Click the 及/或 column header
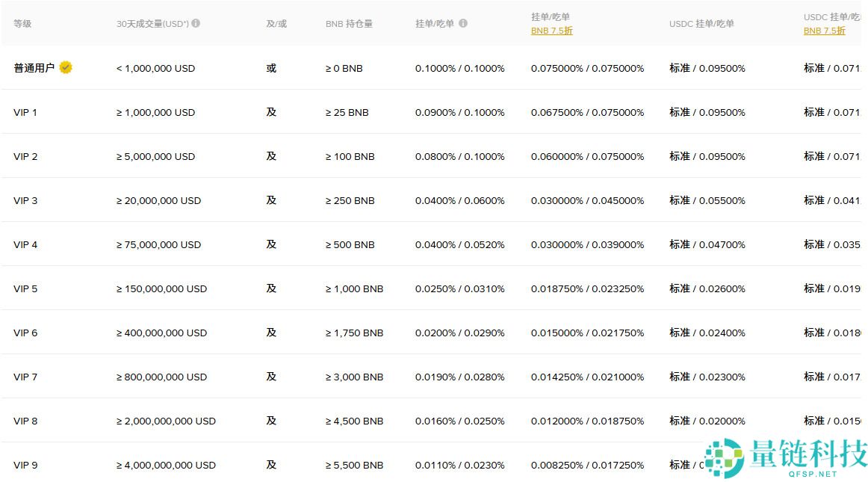Viewport: 868px width, 482px height. coord(276,23)
